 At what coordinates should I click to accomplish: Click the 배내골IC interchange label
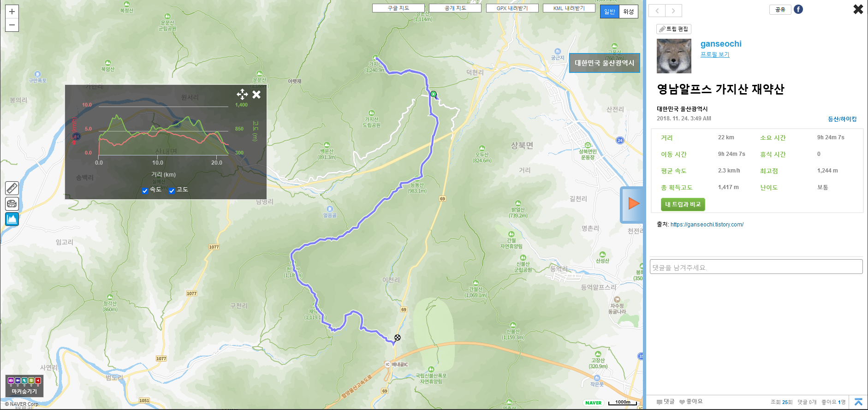tap(400, 364)
